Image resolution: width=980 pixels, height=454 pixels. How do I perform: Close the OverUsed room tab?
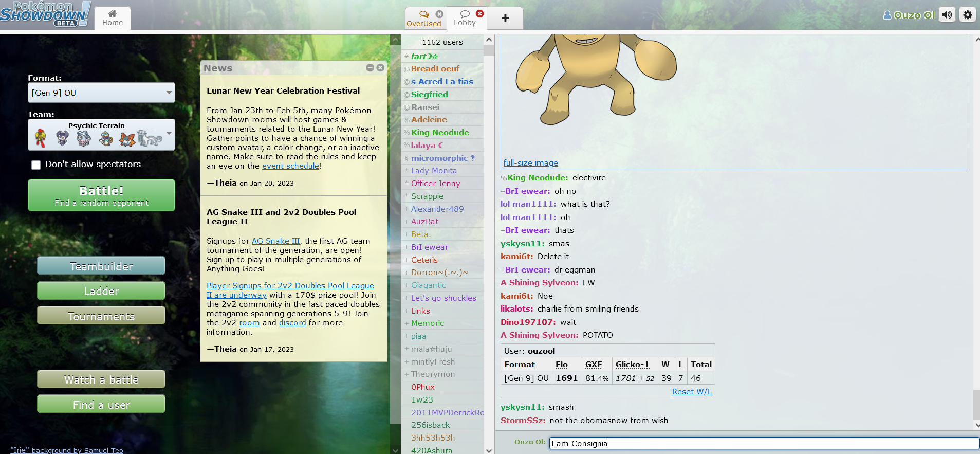pos(439,14)
